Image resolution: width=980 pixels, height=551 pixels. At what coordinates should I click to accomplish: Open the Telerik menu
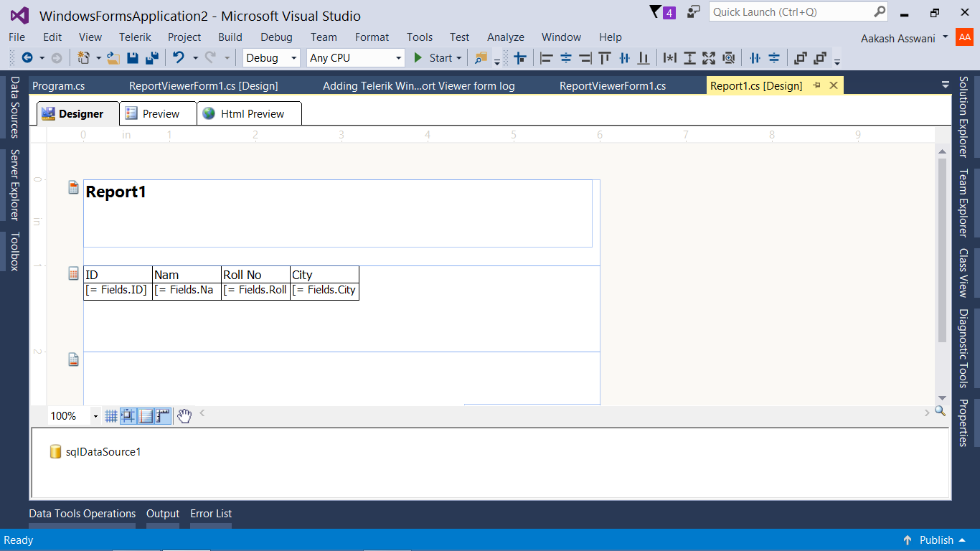pyautogui.click(x=135, y=37)
